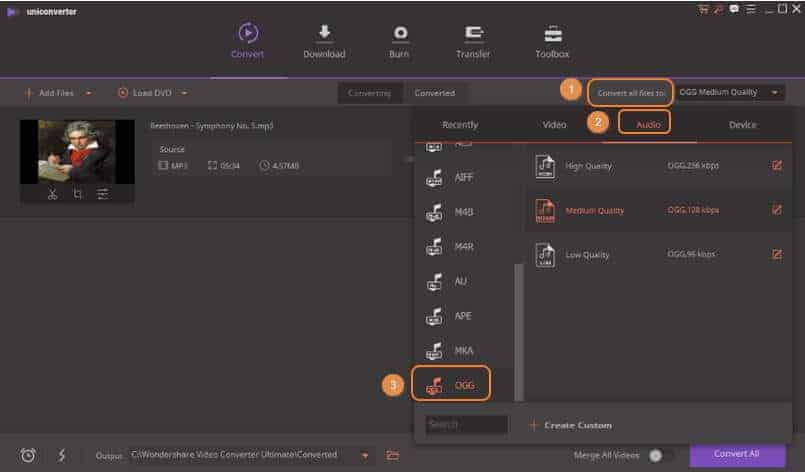
Task: Toggle high speed conversion lightning icon
Action: pyautogui.click(x=62, y=455)
